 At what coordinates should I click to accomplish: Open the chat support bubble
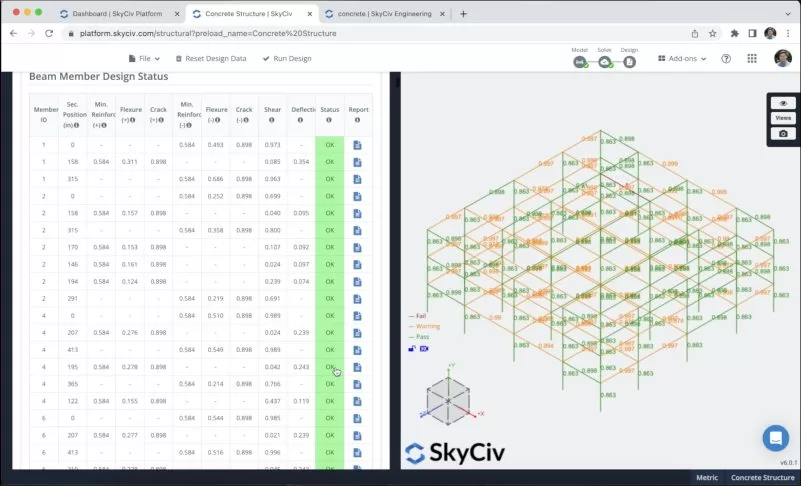tap(775, 438)
